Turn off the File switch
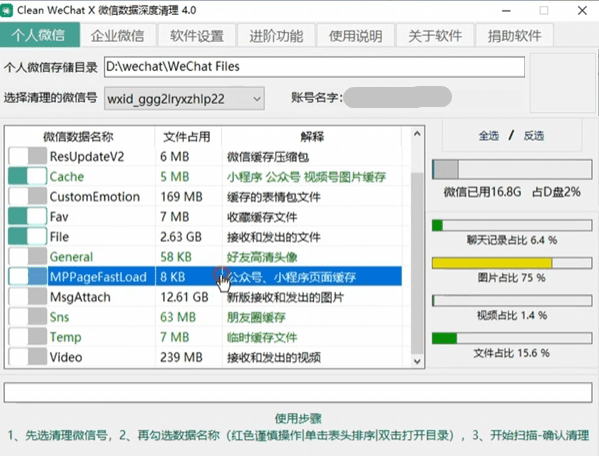The height and width of the screenshot is (456, 599). pyautogui.click(x=28, y=237)
